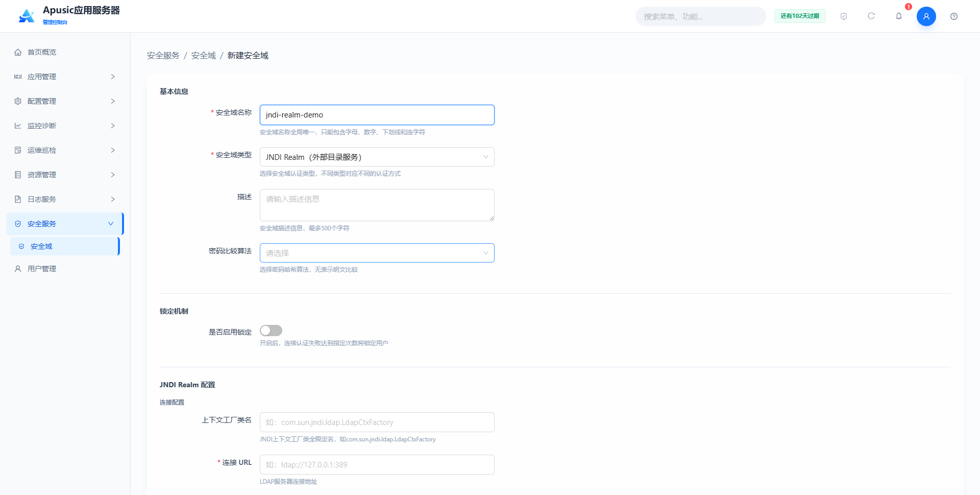Open notifications bell icon

click(899, 16)
